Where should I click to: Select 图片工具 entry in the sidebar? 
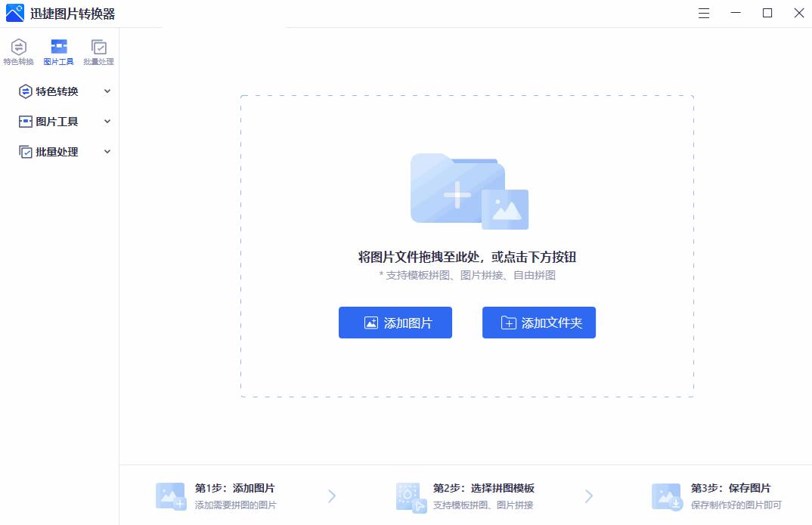(x=54, y=121)
